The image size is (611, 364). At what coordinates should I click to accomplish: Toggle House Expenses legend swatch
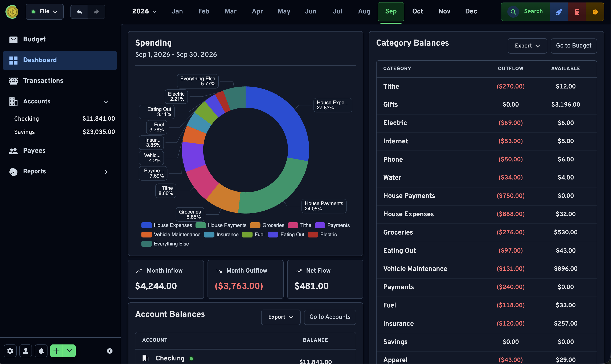pyautogui.click(x=147, y=225)
